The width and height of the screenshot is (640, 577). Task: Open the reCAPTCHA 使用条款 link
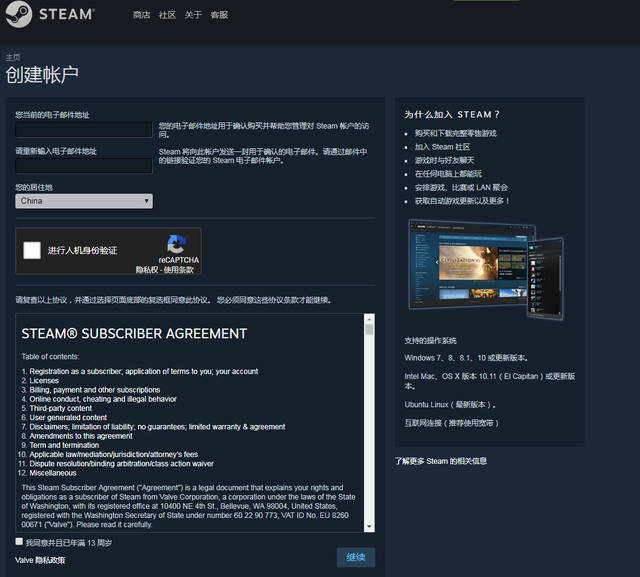tap(178, 270)
